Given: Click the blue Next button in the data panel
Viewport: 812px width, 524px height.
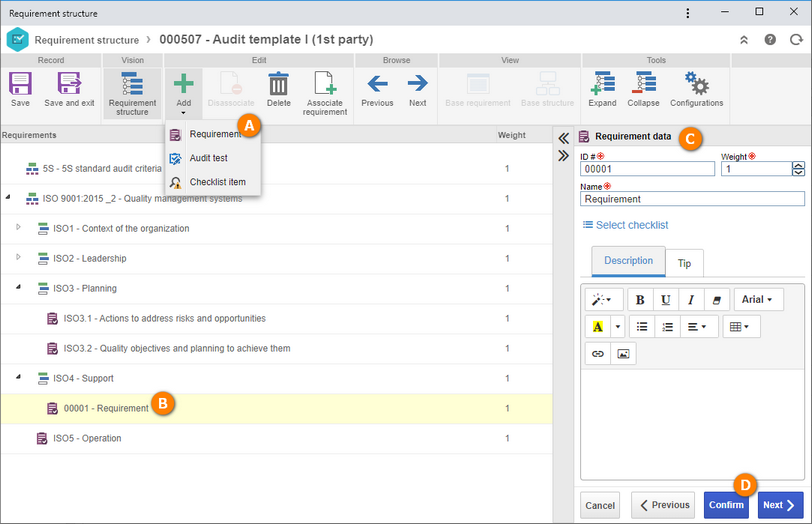Looking at the screenshot, I should click(x=780, y=505).
